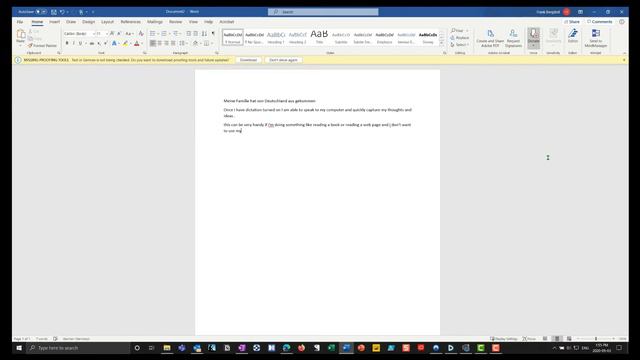Open the File menu
Image resolution: width=640 pixels, height=360 pixels.
(x=20, y=22)
